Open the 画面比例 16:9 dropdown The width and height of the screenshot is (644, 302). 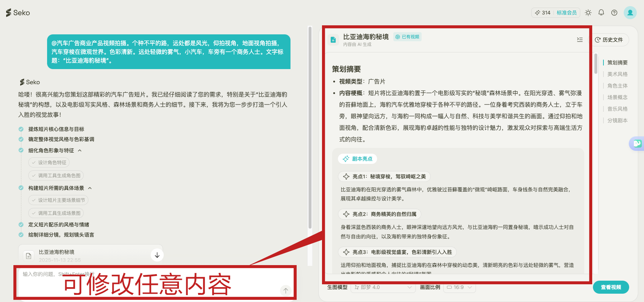coord(459,288)
